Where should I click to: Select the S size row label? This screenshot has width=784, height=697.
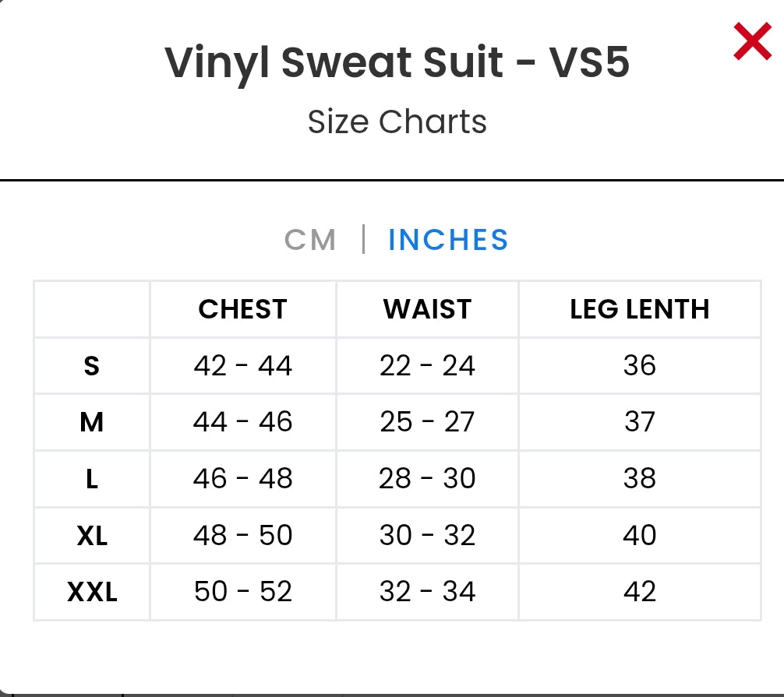92,366
